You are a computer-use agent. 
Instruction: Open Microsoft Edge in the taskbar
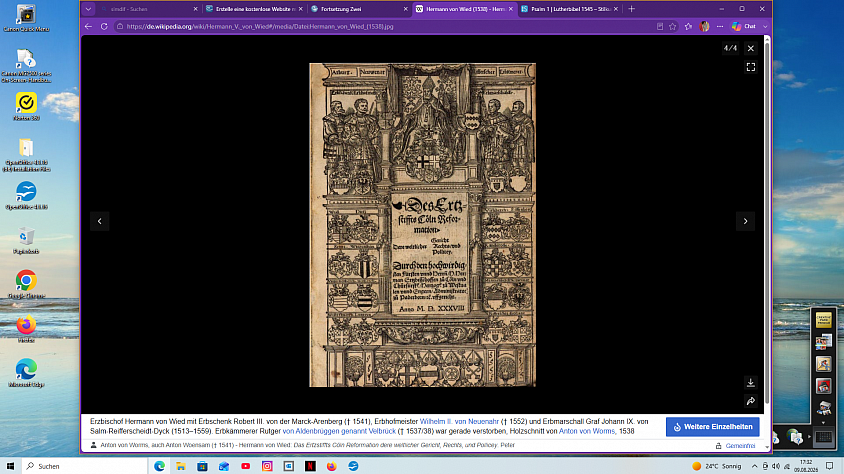point(159,466)
